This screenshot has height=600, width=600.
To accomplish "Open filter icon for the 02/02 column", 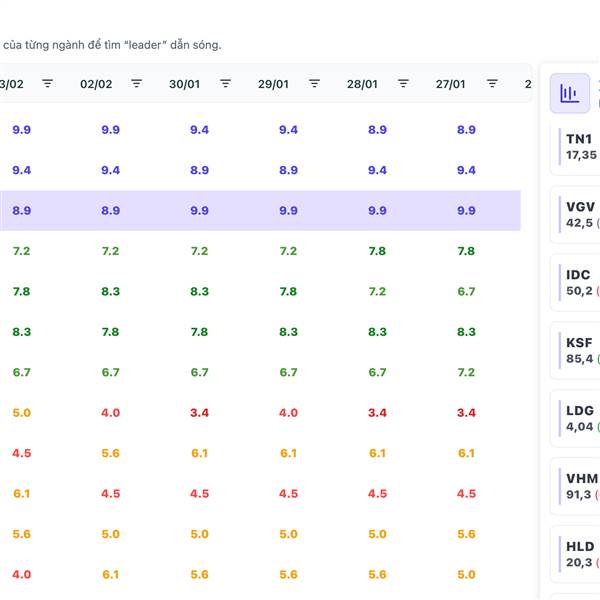I will (136, 84).
